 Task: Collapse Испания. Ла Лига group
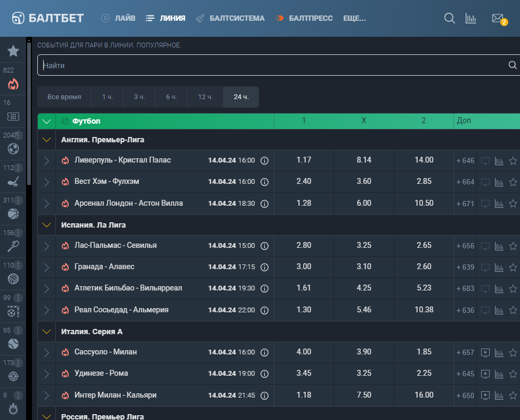click(47, 225)
